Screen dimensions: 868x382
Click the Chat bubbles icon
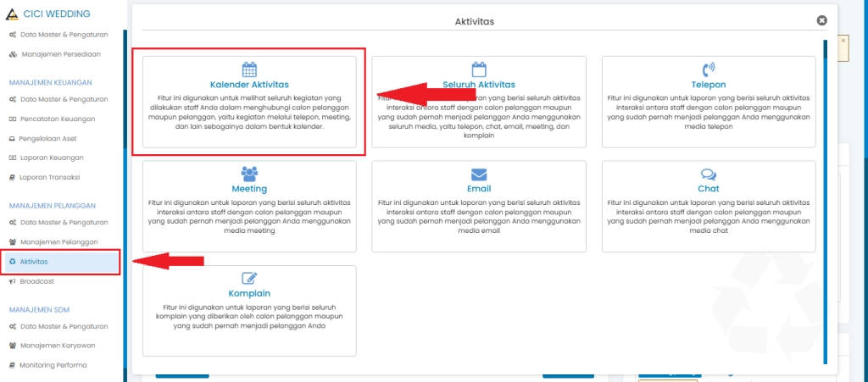(709, 174)
